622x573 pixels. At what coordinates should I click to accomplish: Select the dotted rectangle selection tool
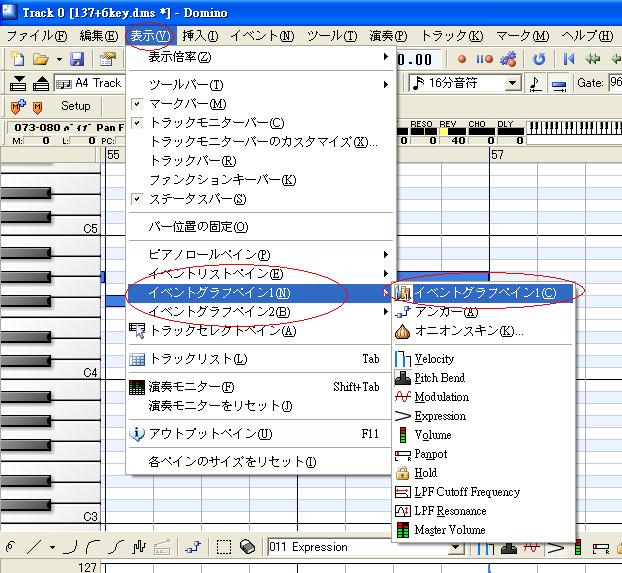(224, 547)
